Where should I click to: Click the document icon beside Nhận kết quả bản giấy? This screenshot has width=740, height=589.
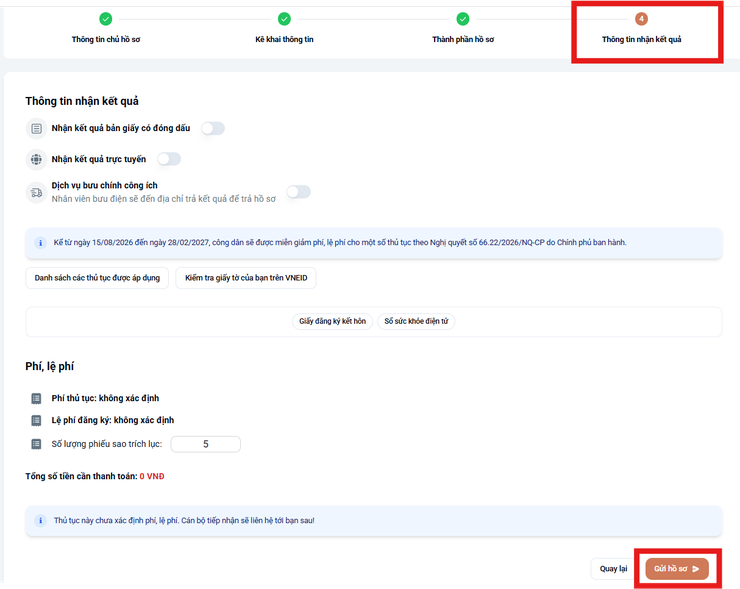[36, 128]
